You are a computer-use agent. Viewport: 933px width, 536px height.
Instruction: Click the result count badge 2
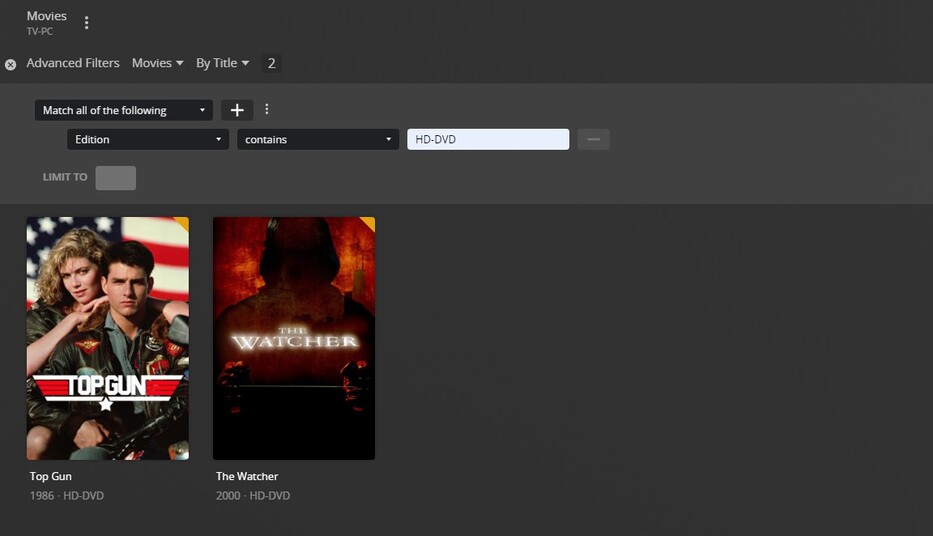(x=271, y=63)
